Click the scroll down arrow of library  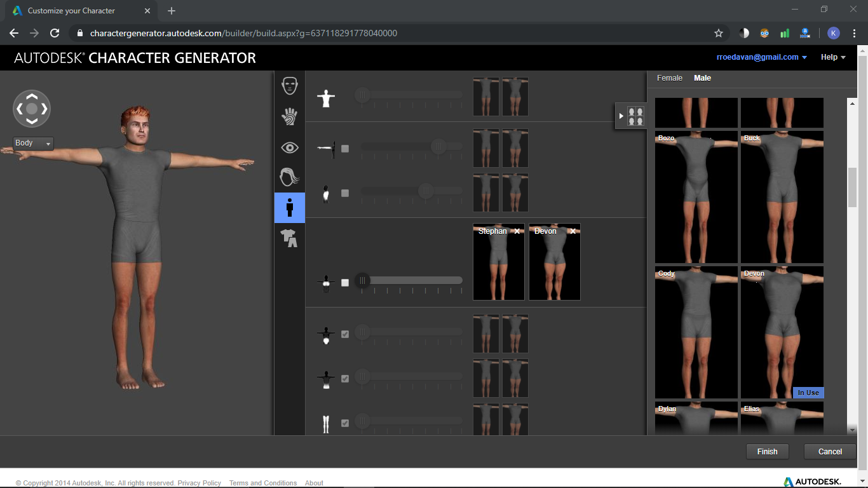[x=852, y=430]
